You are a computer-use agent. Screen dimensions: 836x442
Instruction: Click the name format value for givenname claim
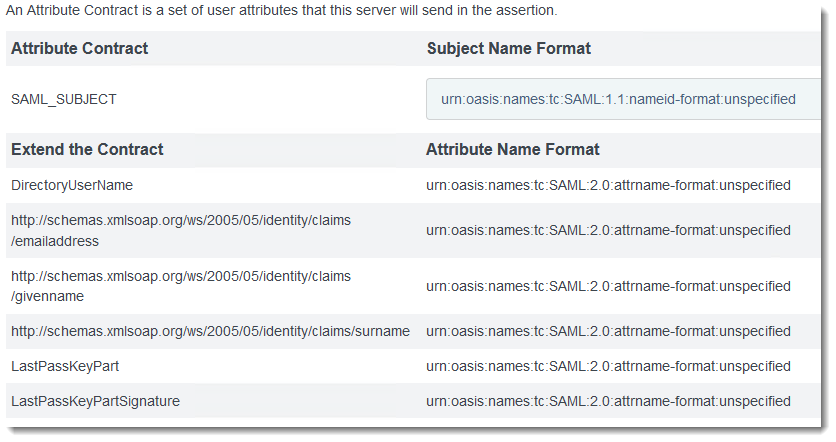pyautogui.click(x=608, y=286)
